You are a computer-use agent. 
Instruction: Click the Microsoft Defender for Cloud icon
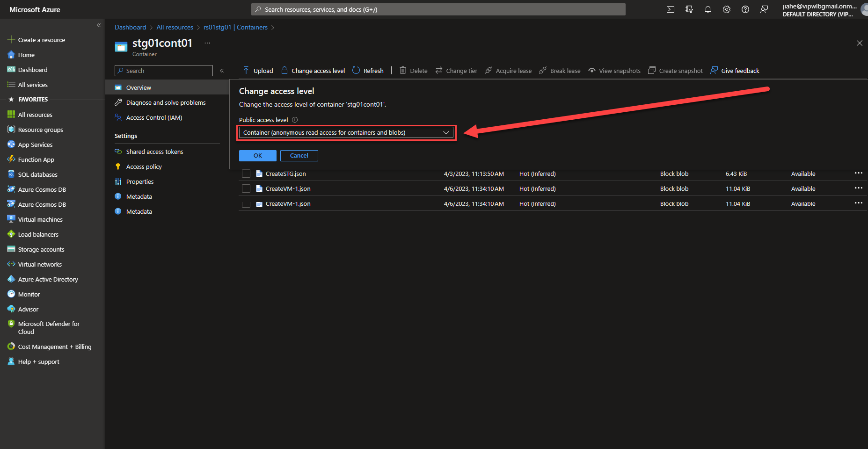pyautogui.click(x=11, y=324)
